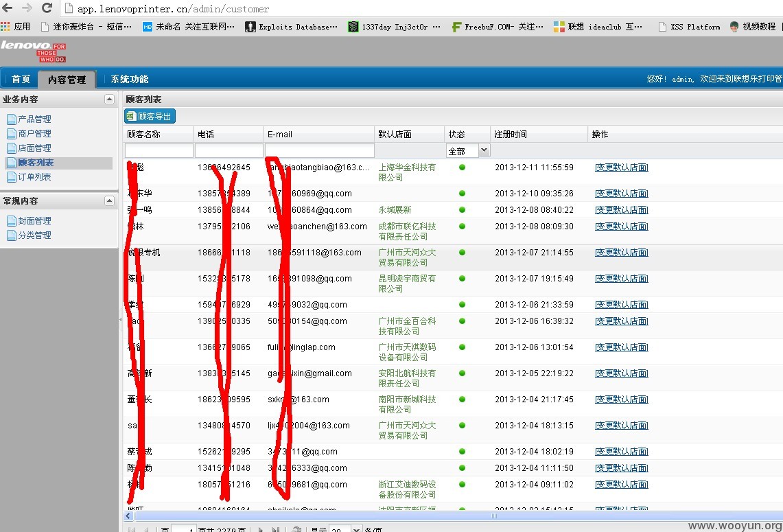This screenshot has width=783, height=532.
Task: Click green status dot in 2013-12-08 08:09:30 row
Action: [462, 227]
